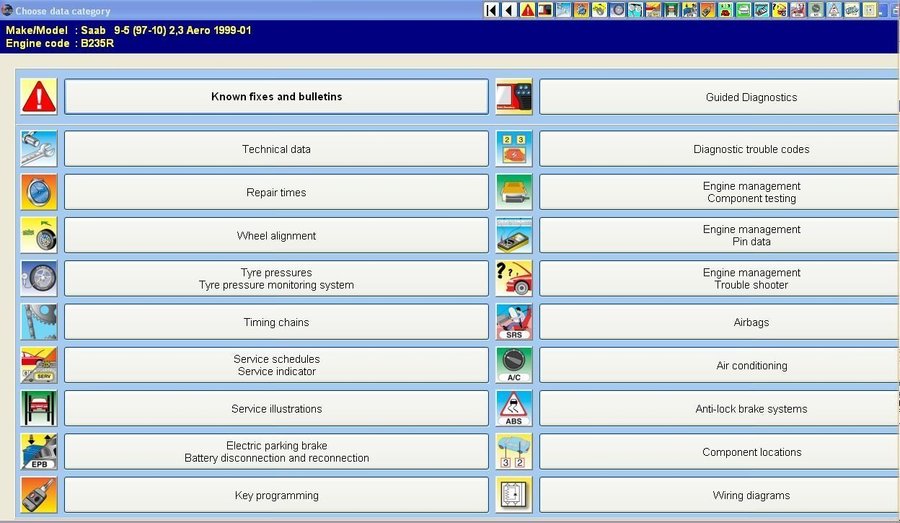Select the stopwatch icon beside Repair times
Viewport: 900px width, 523px height.
[x=39, y=192]
